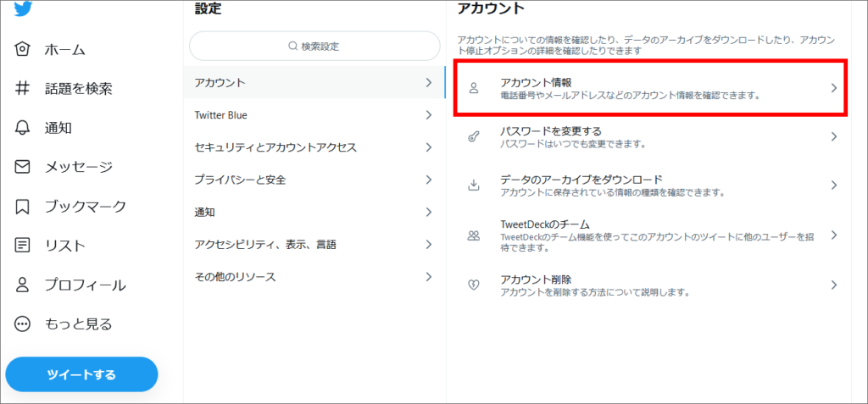The width and height of the screenshot is (868, 404).
Task: Click chevron next to セキュリティとアカウントアクセス
Action: point(428,147)
